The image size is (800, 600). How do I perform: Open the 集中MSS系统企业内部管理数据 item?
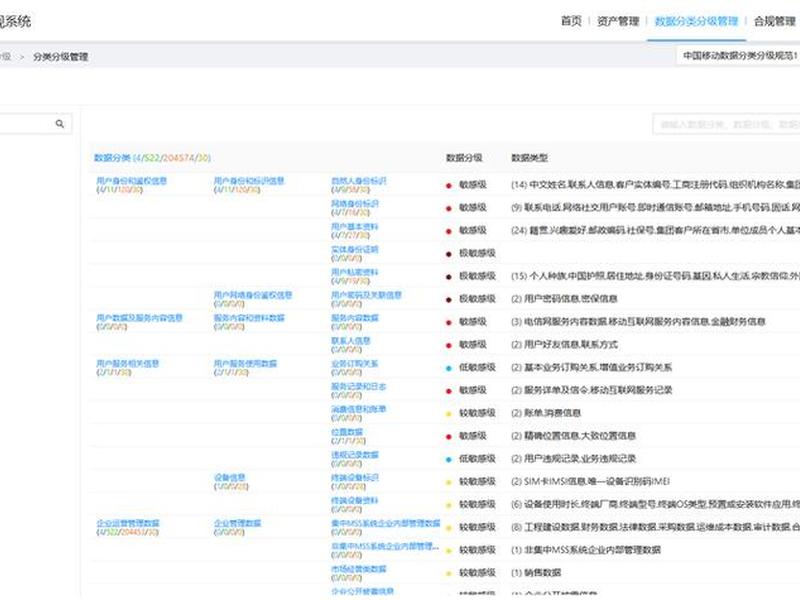pos(385,523)
